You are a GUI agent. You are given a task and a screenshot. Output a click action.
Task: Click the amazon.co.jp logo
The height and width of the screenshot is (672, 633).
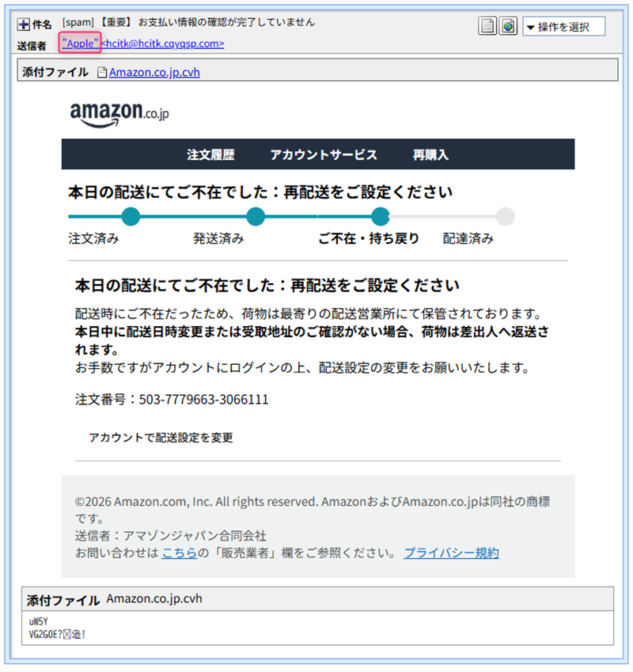(x=119, y=115)
